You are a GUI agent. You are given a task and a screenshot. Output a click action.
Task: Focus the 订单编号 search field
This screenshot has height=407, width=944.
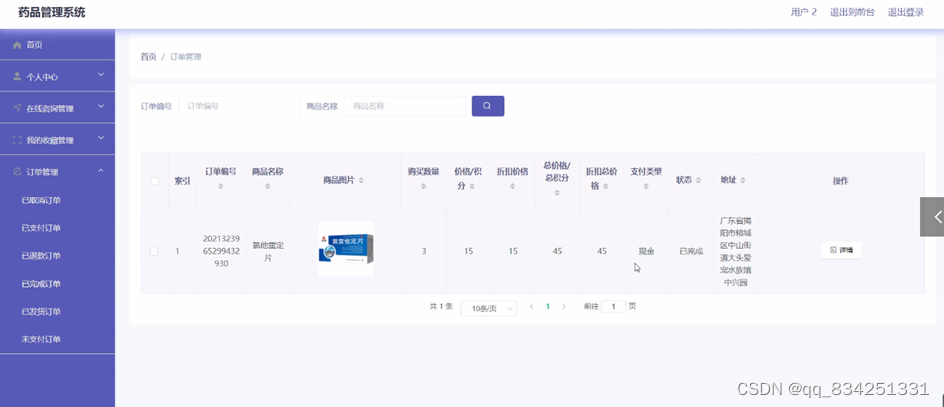(x=239, y=106)
